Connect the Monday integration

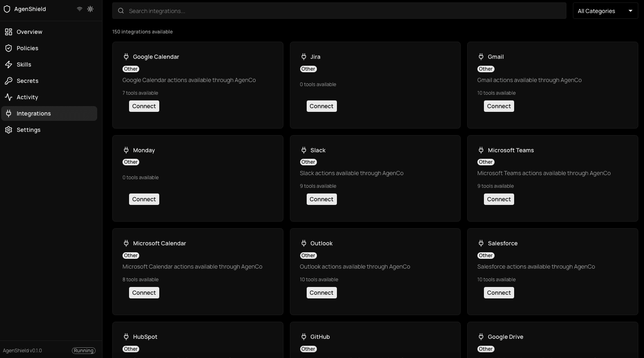point(144,199)
